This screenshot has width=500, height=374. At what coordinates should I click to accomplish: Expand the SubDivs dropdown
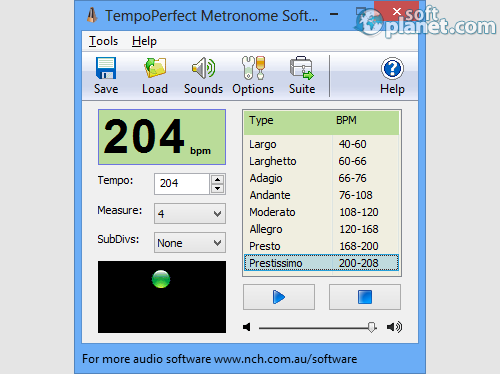click(190, 243)
